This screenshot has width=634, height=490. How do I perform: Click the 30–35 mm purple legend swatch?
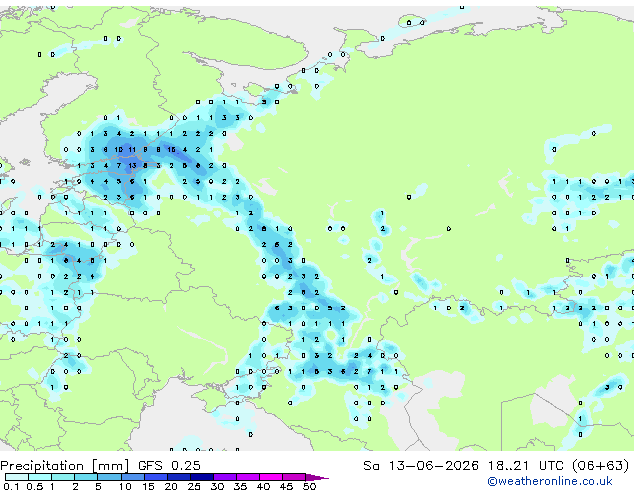pyautogui.click(x=224, y=477)
